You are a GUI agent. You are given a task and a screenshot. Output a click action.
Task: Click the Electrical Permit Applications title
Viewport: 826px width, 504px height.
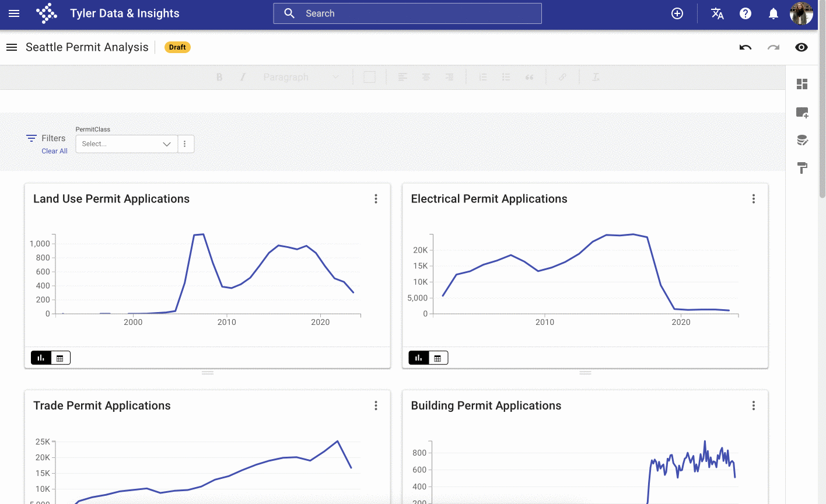(489, 199)
